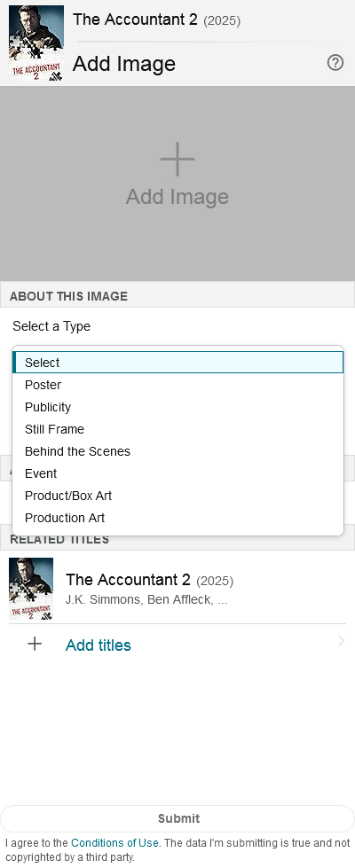355x868 pixels.
Task: Click the help question mark icon
Action: [x=335, y=63]
